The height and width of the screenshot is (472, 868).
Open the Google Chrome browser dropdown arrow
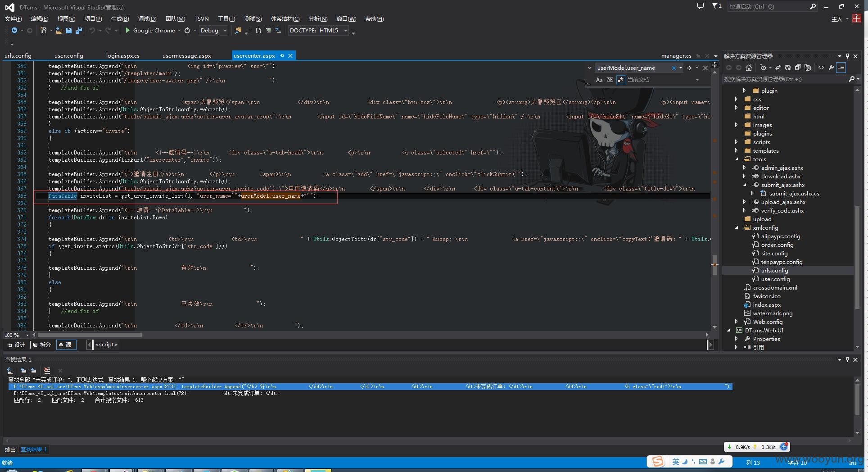[x=179, y=31]
